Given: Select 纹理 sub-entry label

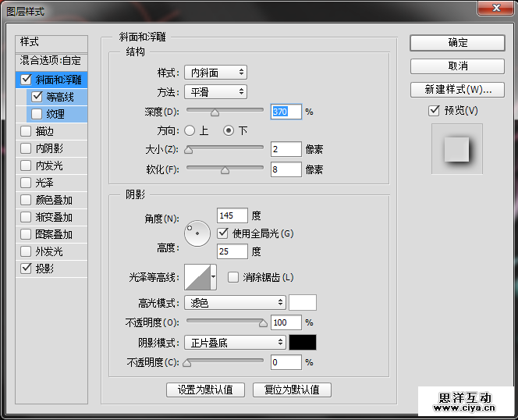Looking at the screenshot, I should click(x=55, y=114).
